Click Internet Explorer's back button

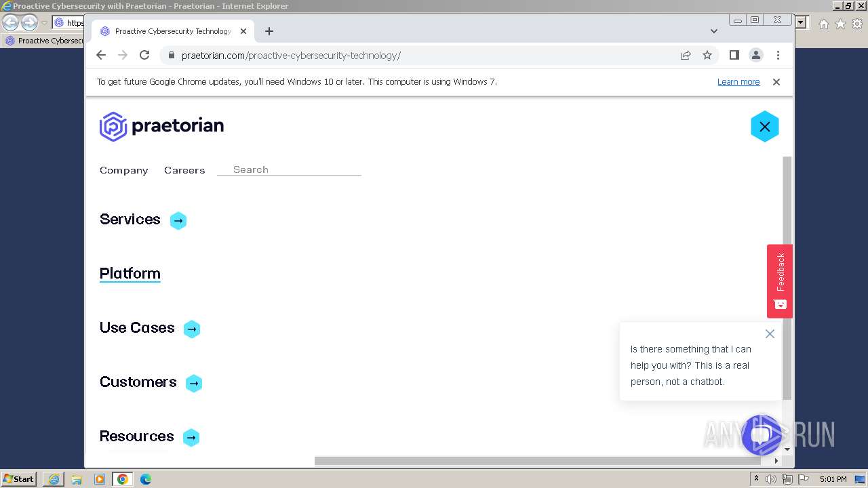coord(10,22)
